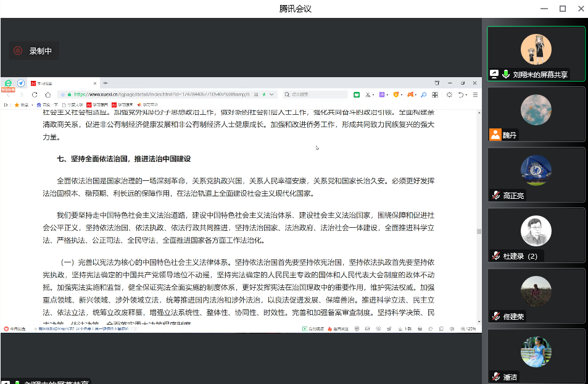Click green microphone icon of 刘翔未
Screen dimensions: 588x384
click(506, 74)
